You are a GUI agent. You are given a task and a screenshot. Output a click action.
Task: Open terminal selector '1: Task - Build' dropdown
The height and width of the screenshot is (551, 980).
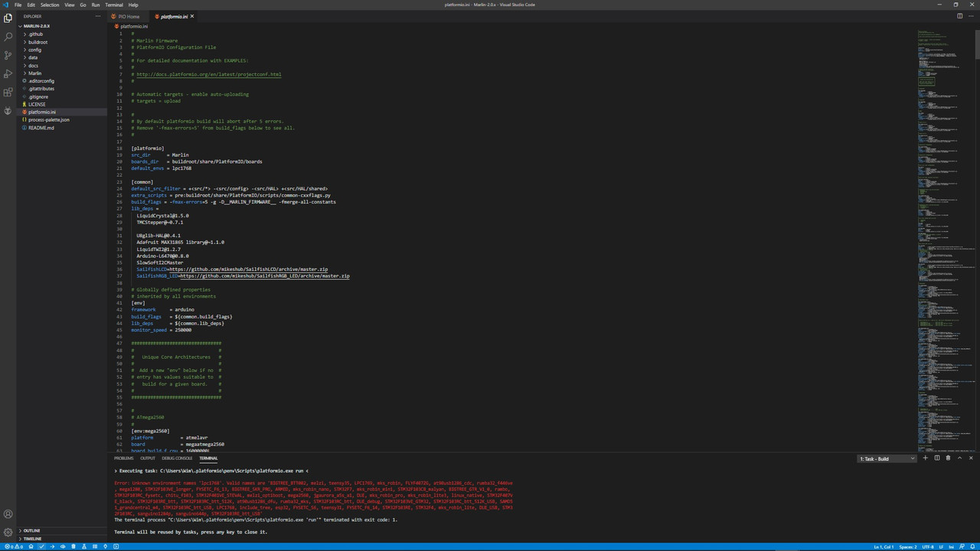click(x=887, y=458)
